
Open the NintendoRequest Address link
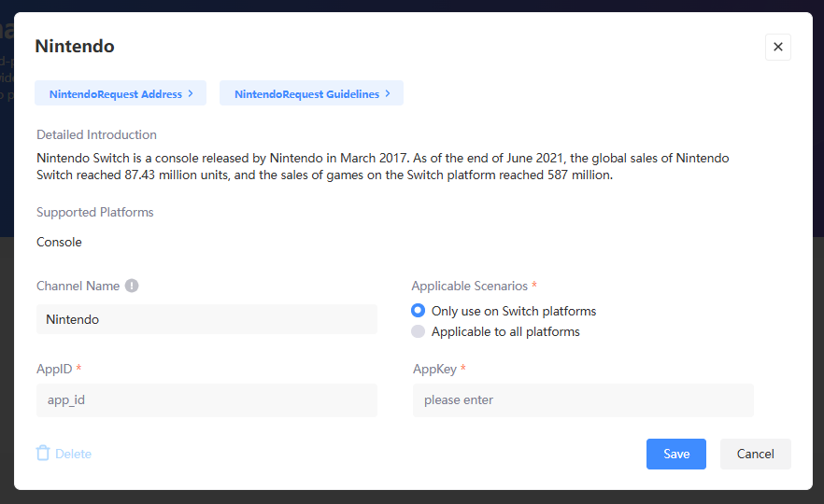coord(114,94)
